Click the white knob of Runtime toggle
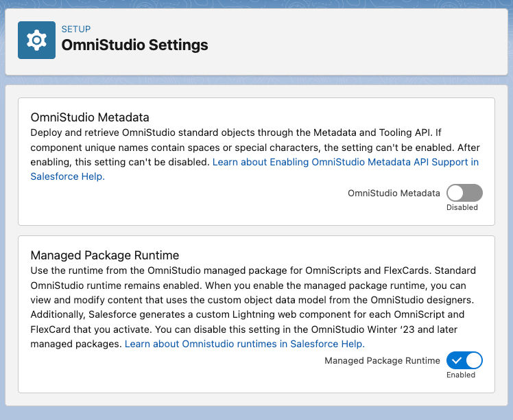The width and height of the screenshot is (513, 420). (474, 360)
